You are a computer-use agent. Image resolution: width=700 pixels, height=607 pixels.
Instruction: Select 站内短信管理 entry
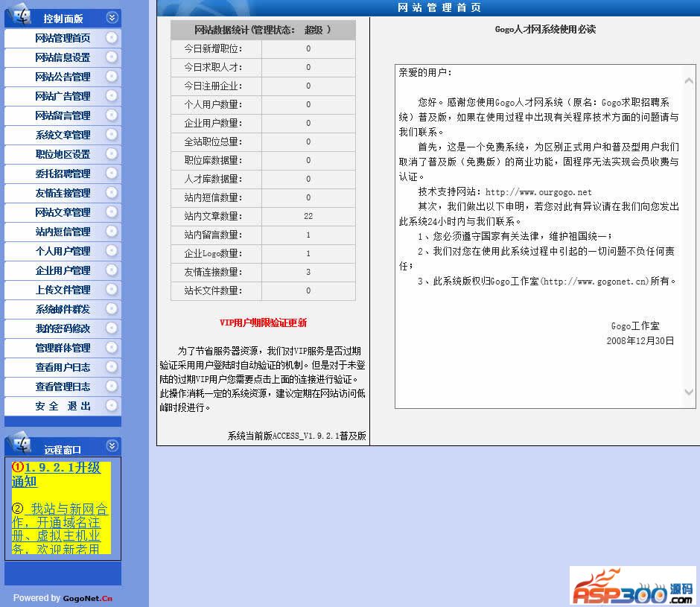63,232
